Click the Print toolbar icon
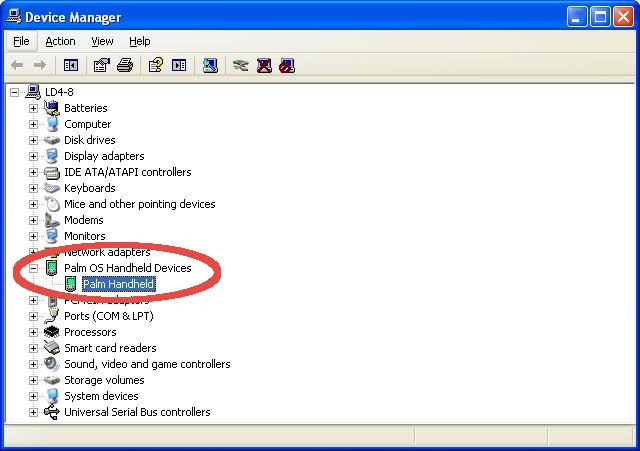640x451 pixels. (x=125, y=65)
